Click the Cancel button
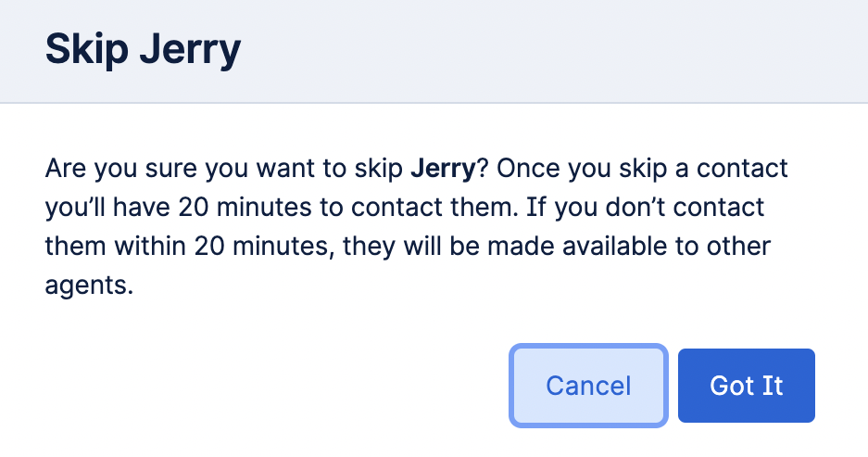Screen dimensions: 868x457 [588, 386]
